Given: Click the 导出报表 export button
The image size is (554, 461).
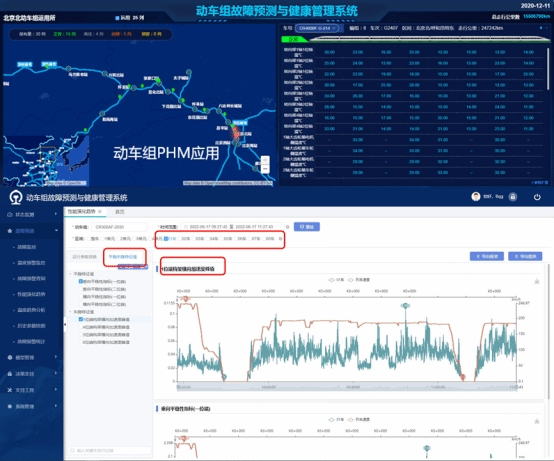Looking at the screenshot, I should coord(487,256).
